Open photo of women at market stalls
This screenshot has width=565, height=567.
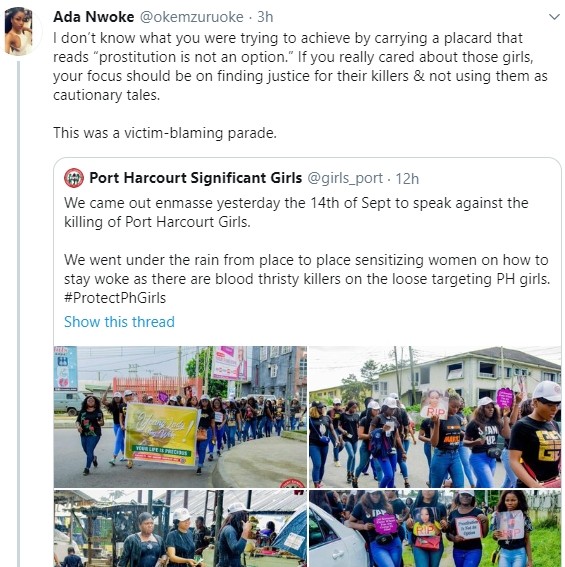coord(180,528)
